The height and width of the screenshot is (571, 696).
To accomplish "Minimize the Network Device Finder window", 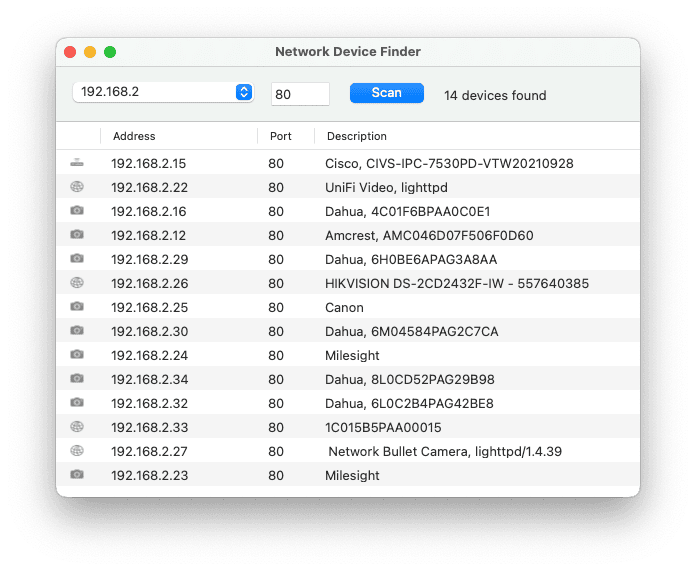I will pos(90,52).
